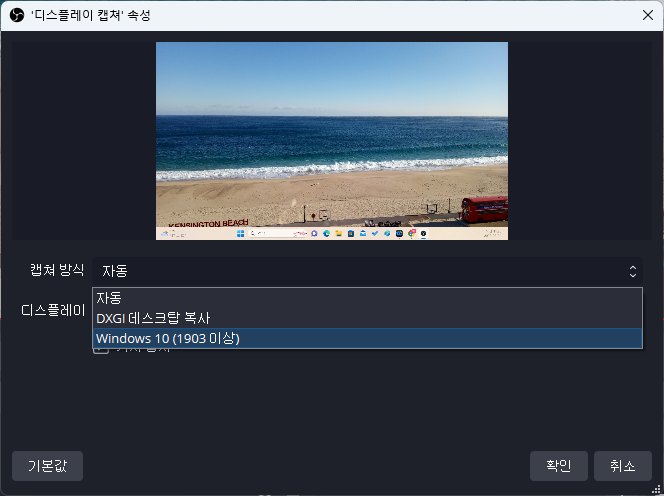The width and height of the screenshot is (664, 496).
Task: Click the OBS logo in title bar
Action: pos(17,15)
